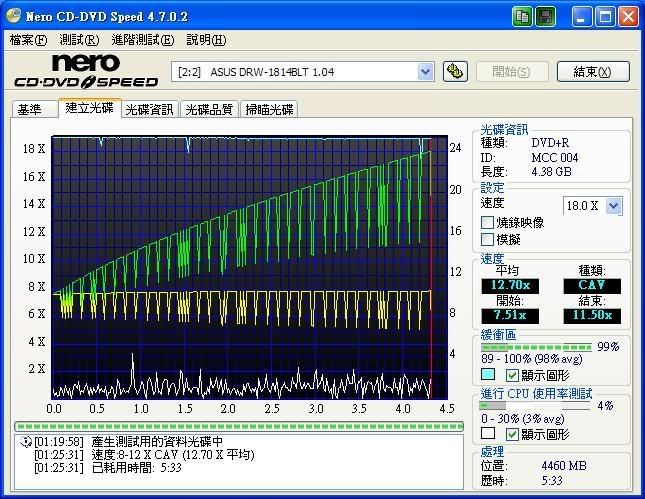Switch to the 光碟品質 tab
Viewport: 645px width, 499px height.
coord(209,109)
